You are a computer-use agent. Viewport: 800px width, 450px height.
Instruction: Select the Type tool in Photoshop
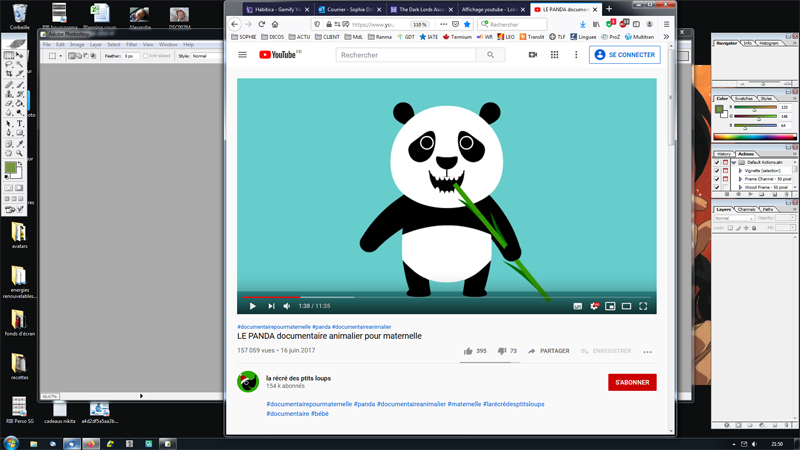[20, 123]
